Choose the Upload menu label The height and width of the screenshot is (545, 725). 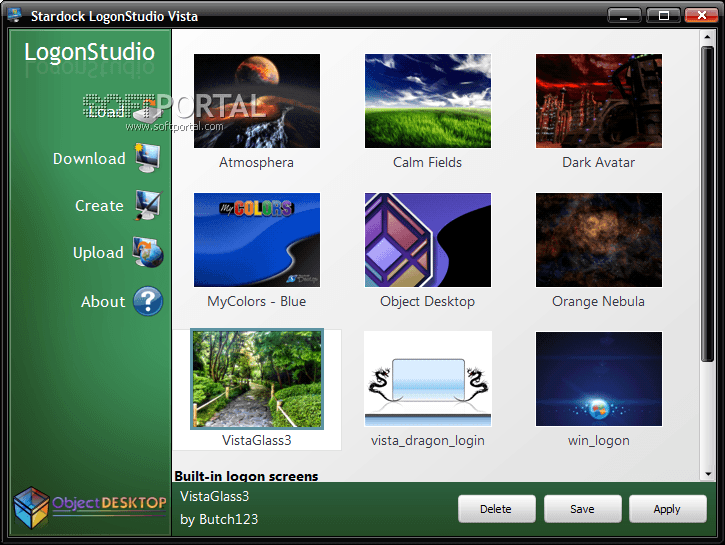pyautogui.click(x=98, y=253)
